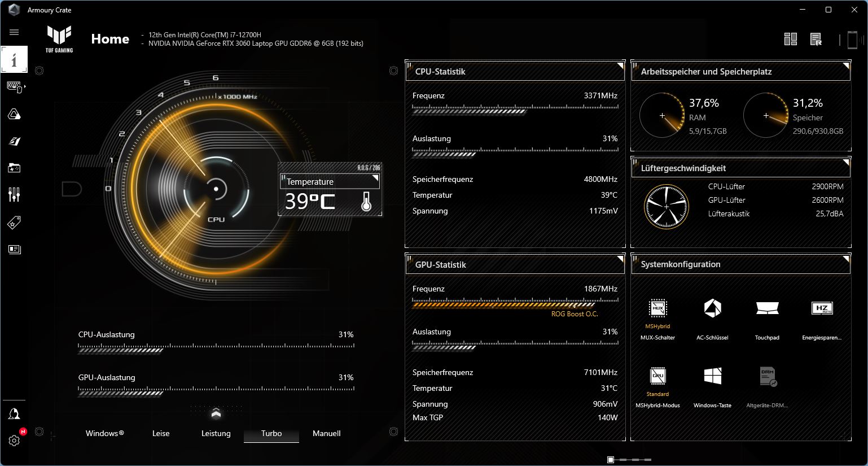Open Aura Sync triangle icon in sidebar
The width and height of the screenshot is (868, 466).
tap(14, 114)
